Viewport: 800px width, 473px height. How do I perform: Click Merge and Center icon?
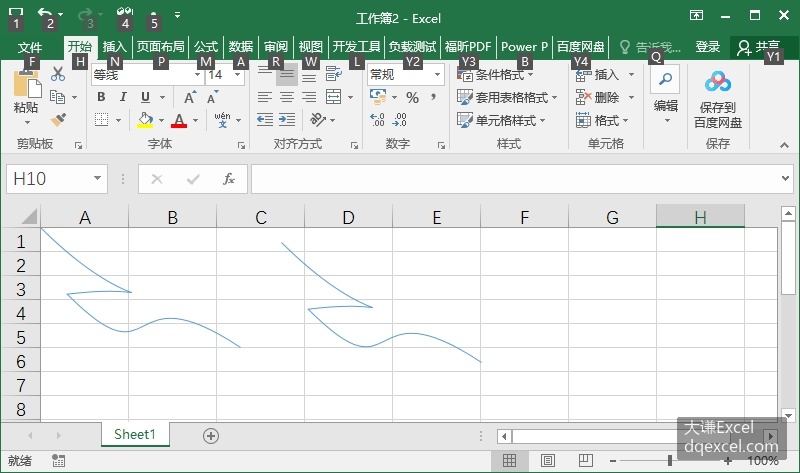click(334, 97)
